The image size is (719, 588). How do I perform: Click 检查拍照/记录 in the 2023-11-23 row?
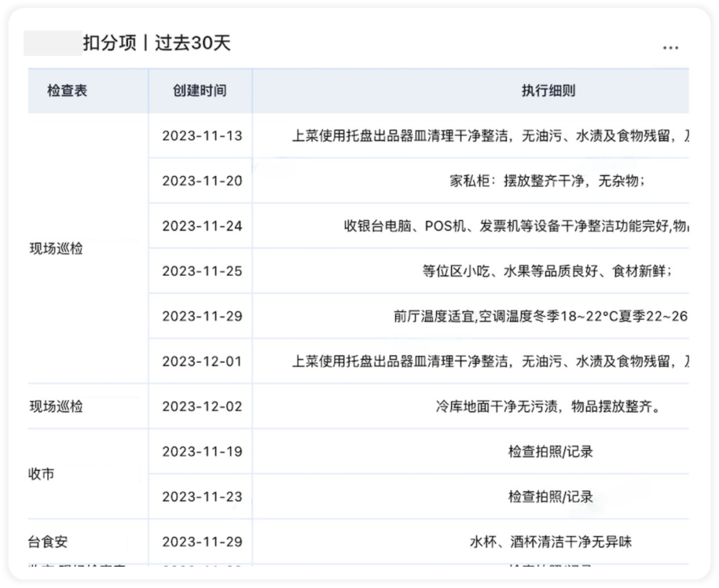[x=551, y=497]
